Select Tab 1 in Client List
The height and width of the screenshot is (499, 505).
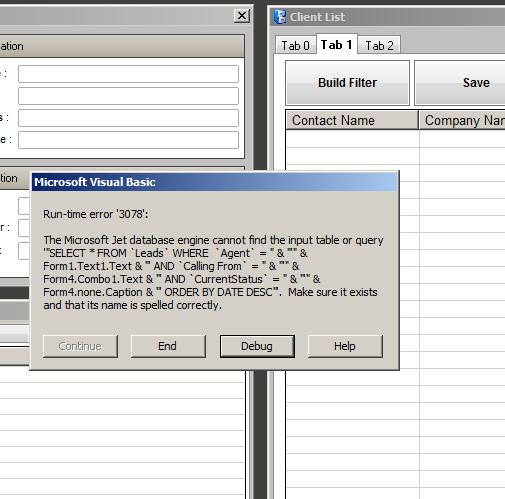336,44
